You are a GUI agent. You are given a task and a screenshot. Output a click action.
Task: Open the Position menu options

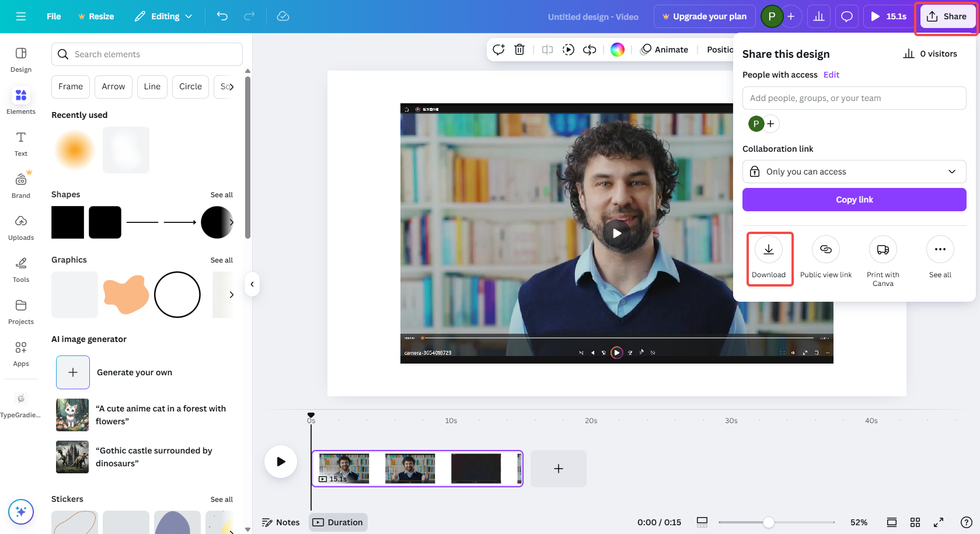721,50
